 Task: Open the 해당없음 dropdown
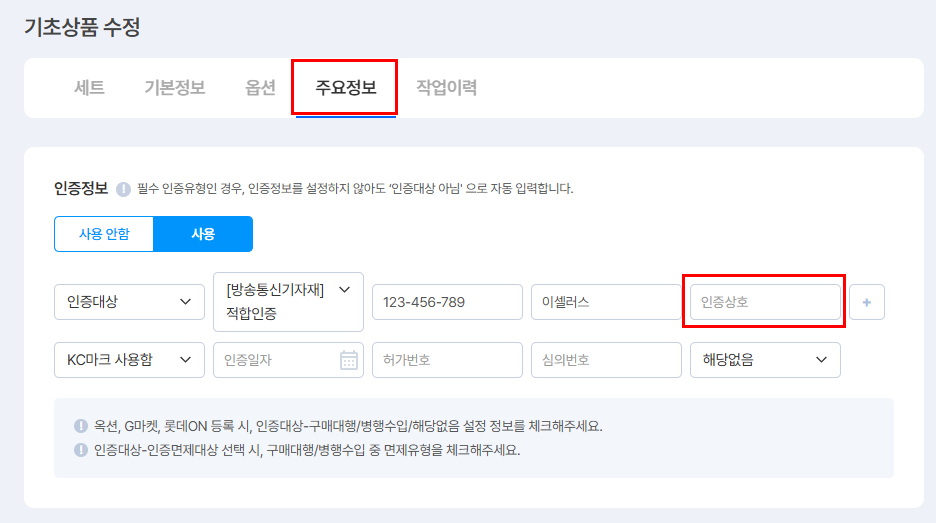765,360
